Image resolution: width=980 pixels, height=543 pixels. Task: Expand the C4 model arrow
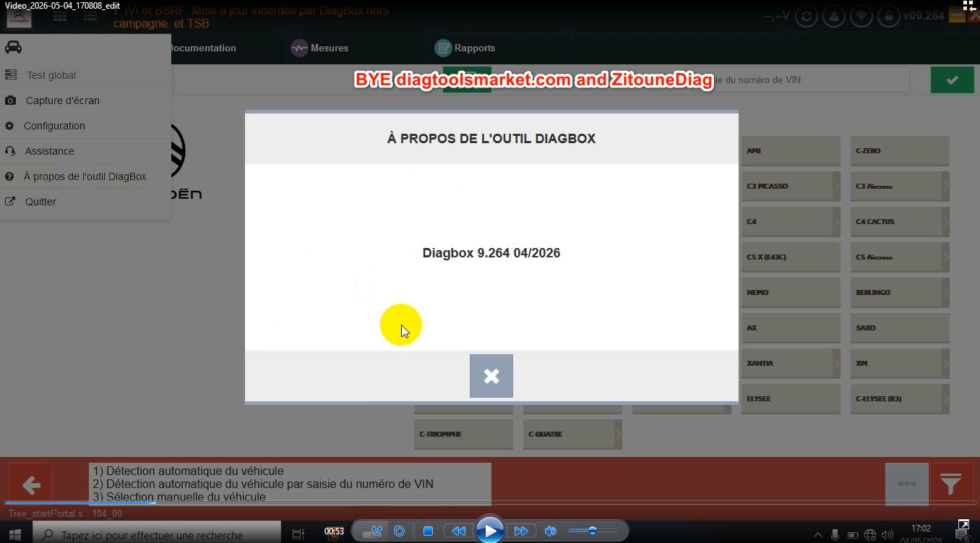837,222
